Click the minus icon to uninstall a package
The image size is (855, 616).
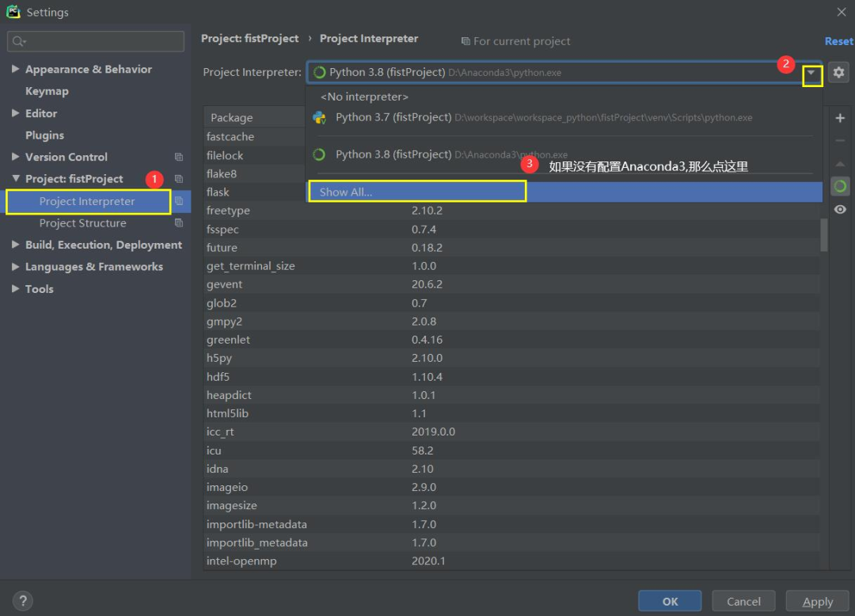[840, 141]
